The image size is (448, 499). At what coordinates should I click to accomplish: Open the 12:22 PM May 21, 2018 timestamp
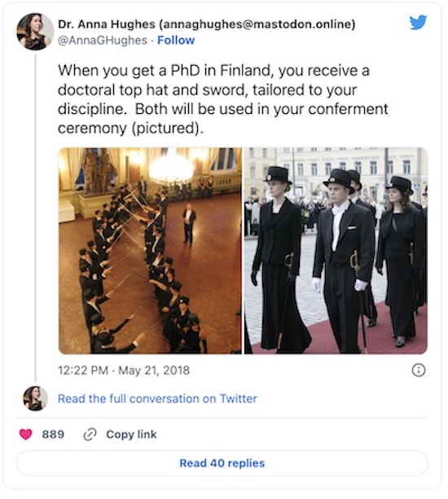click(124, 370)
